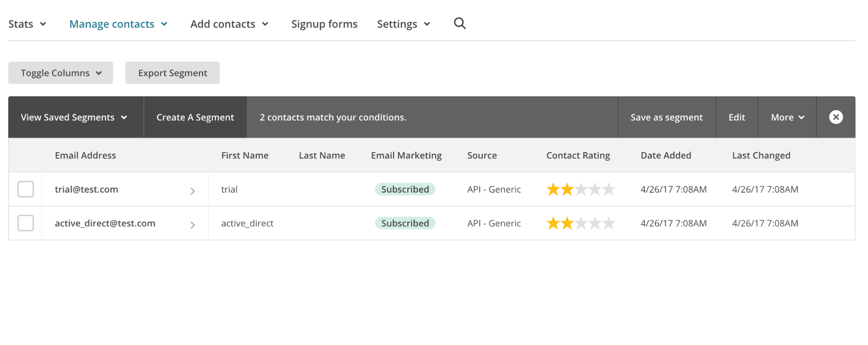
Task: Click Subscribed badge in active_direct row
Action: (x=405, y=223)
